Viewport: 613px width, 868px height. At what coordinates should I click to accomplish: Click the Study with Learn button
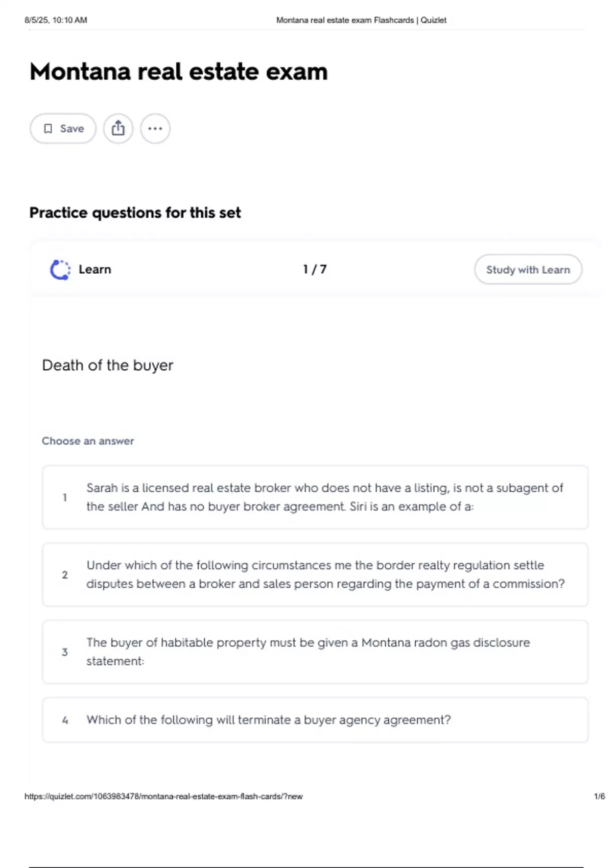point(528,270)
